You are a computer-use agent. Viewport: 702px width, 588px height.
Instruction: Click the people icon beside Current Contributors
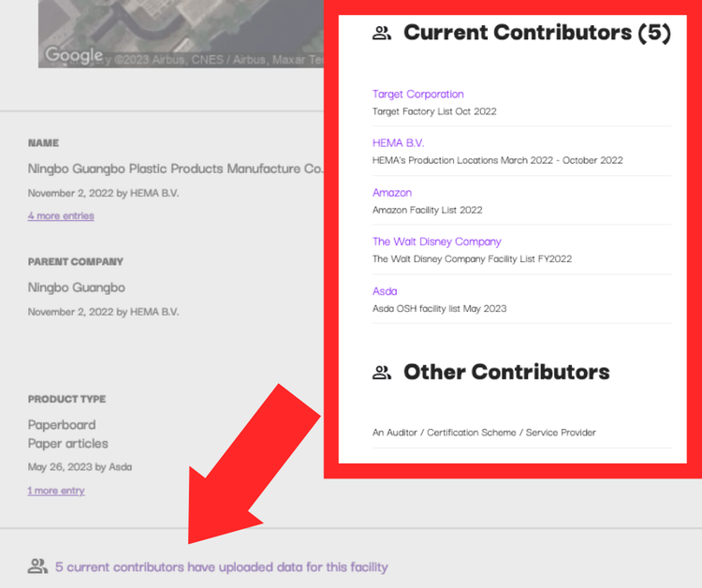click(382, 33)
